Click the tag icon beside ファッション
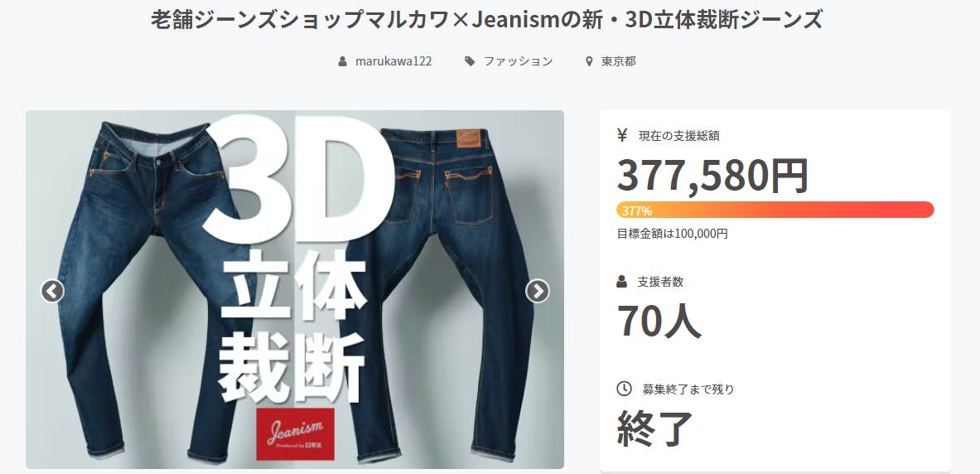Viewport: 980px width, 474px height. (470, 61)
